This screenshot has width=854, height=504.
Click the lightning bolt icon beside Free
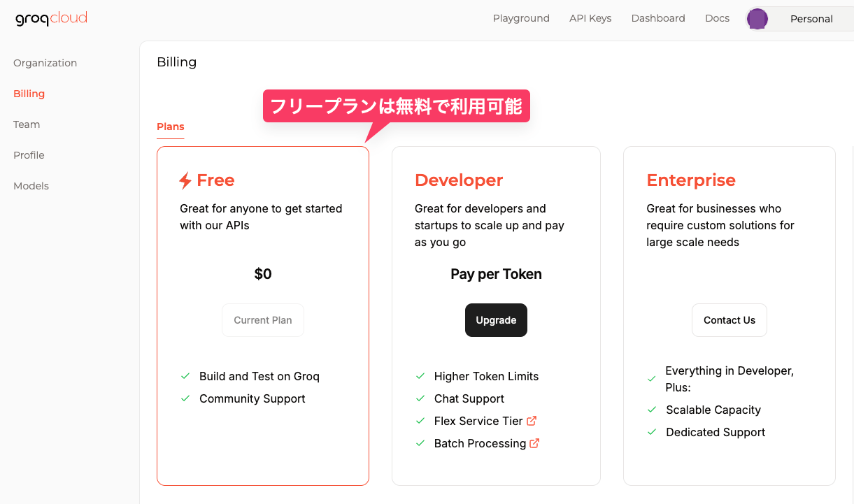pos(185,180)
